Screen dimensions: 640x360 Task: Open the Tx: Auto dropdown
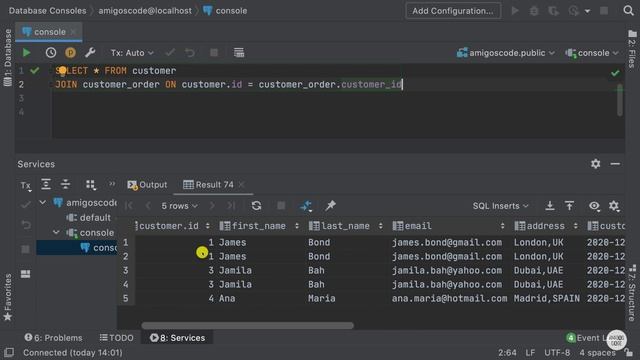pos(132,53)
